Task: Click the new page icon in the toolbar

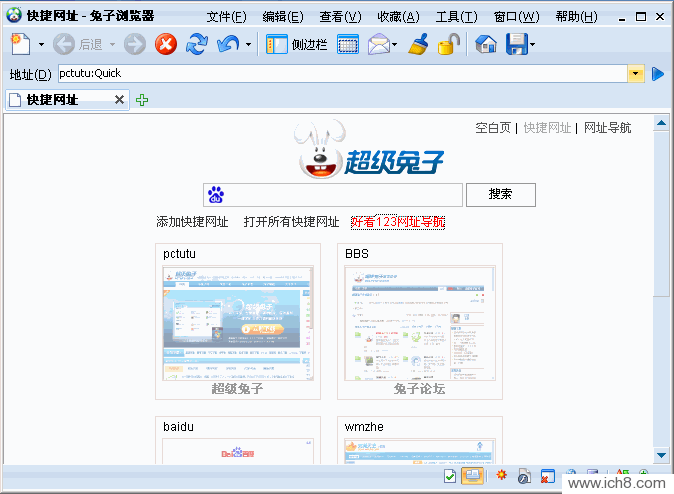Action: pos(20,44)
